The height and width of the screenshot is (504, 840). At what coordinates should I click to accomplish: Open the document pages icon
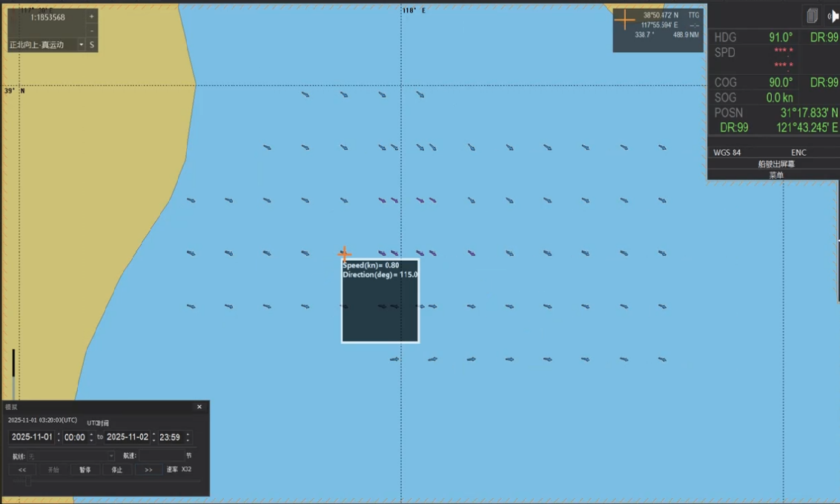coord(812,16)
